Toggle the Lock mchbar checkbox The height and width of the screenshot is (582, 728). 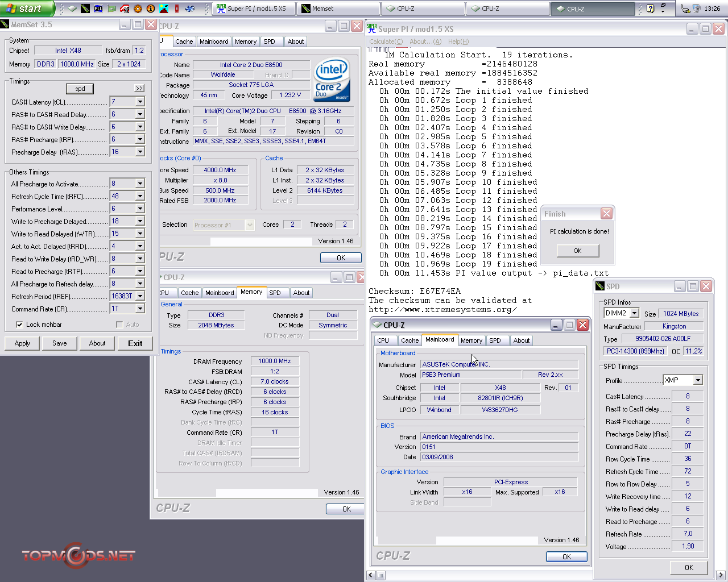19,325
